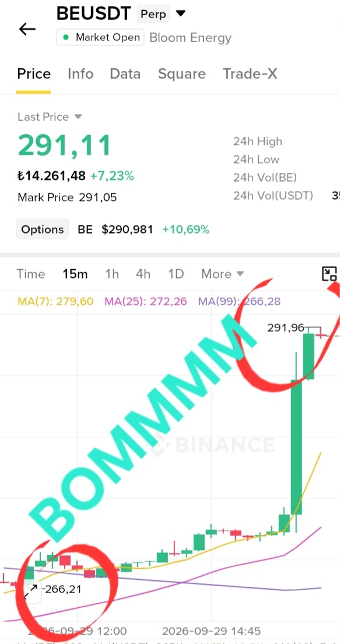Switch chart interval to 1h
The image size is (340, 644).
(x=111, y=274)
